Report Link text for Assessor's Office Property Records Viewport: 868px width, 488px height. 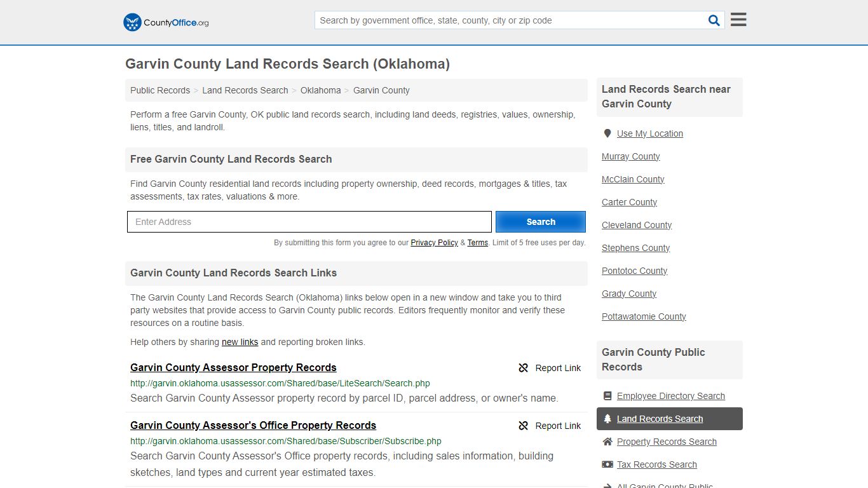tap(558, 426)
